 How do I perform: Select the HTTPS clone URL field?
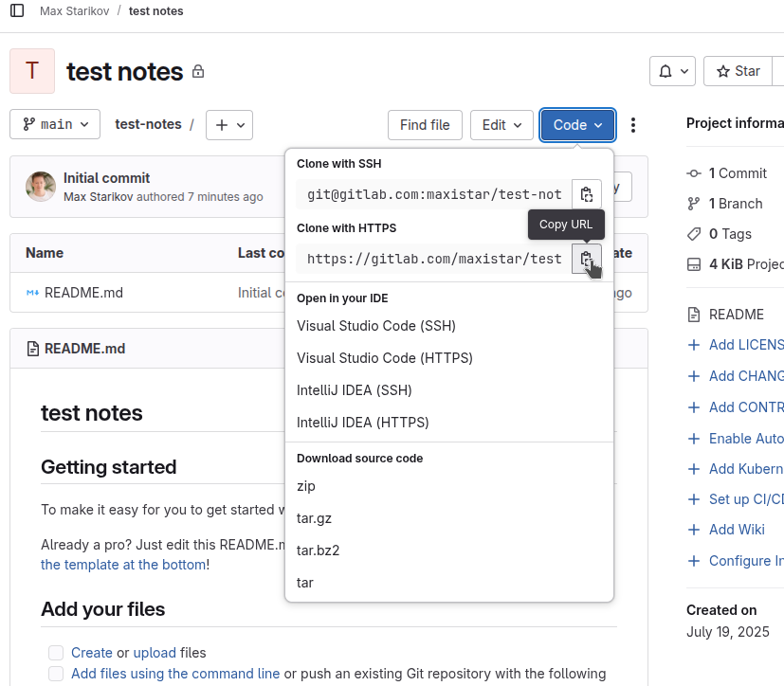pyautogui.click(x=434, y=259)
